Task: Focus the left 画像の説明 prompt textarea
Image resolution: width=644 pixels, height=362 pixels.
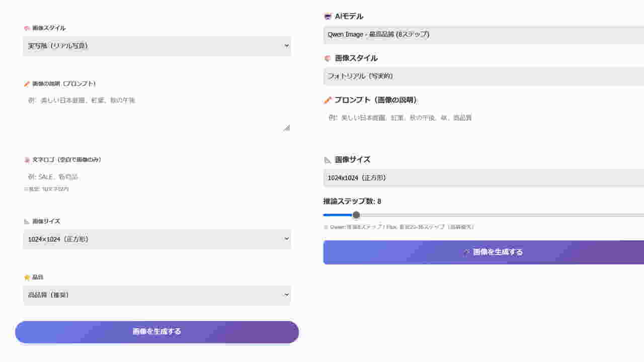Action: tap(156, 113)
